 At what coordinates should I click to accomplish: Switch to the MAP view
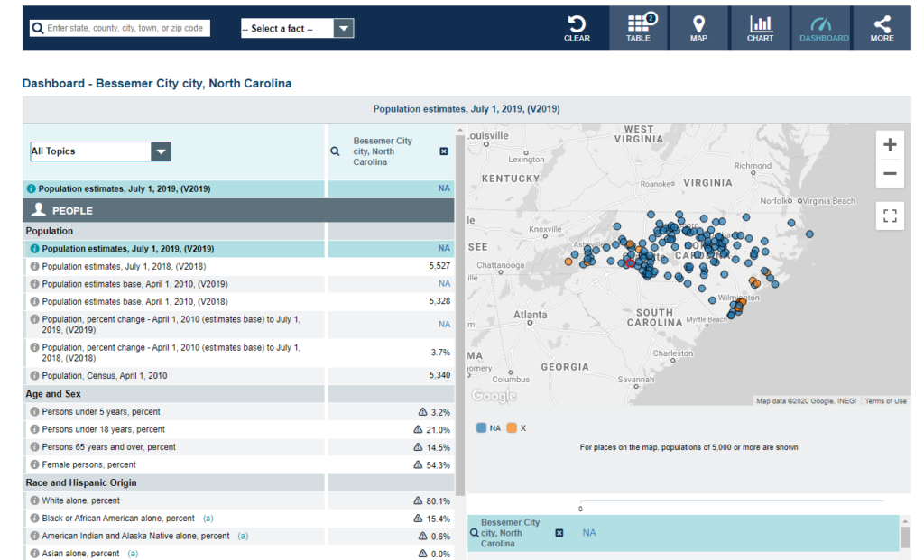[x=699, y=28]
